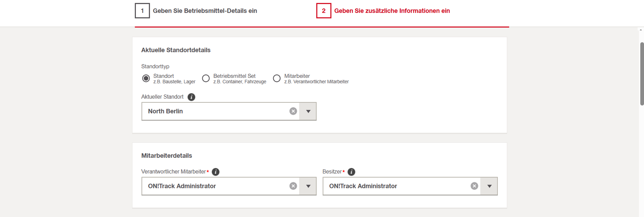644x217 pixels.
Task: Open the Besitzer dropdown arrow
Action: click(489, 186)
